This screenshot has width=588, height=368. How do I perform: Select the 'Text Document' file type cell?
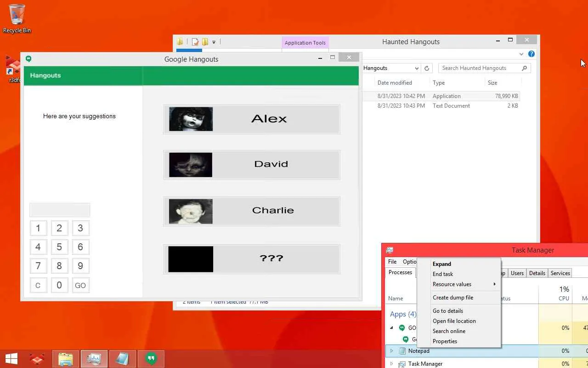[451, 106]
